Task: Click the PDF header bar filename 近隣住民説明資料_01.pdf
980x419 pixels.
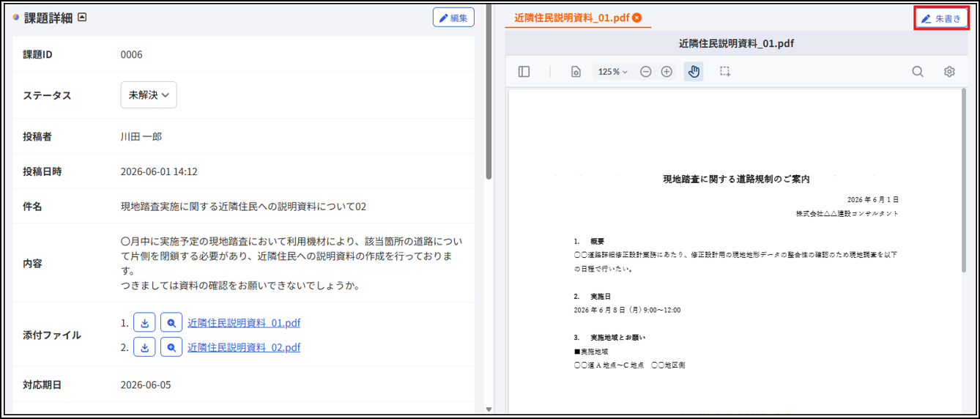Action: (x=736, y=43)
